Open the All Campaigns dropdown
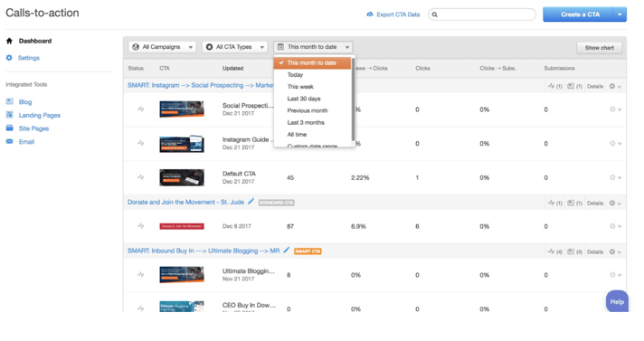Screen dimensions: 644x341 [162, 47]
